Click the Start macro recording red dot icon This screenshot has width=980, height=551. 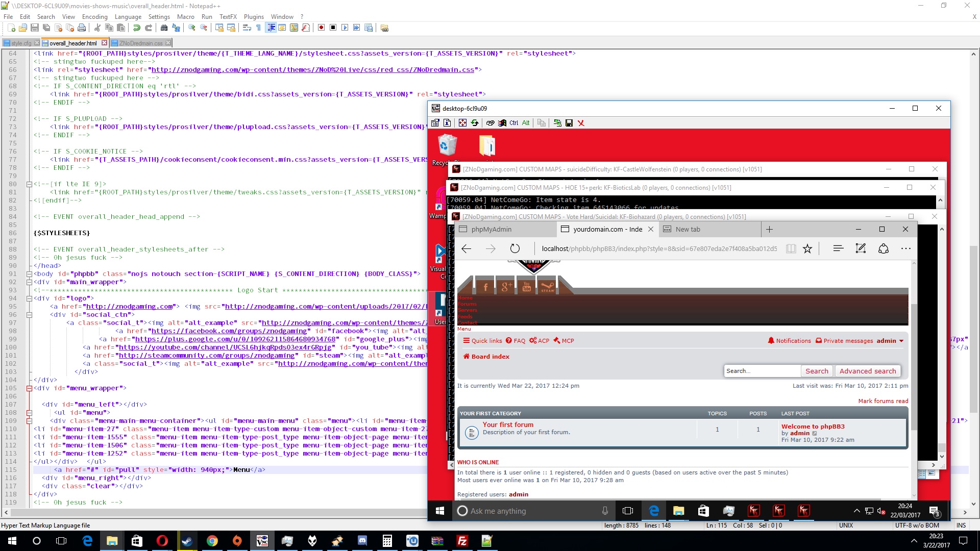pyautogui.click(x=321, y=28)
